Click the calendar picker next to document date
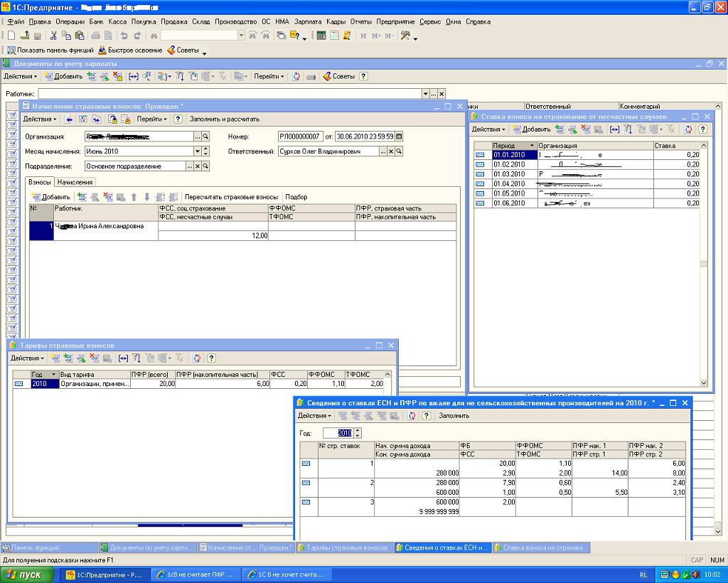Image resolution: width=728 pixels, height=583 pixels. tap(399, 137)
